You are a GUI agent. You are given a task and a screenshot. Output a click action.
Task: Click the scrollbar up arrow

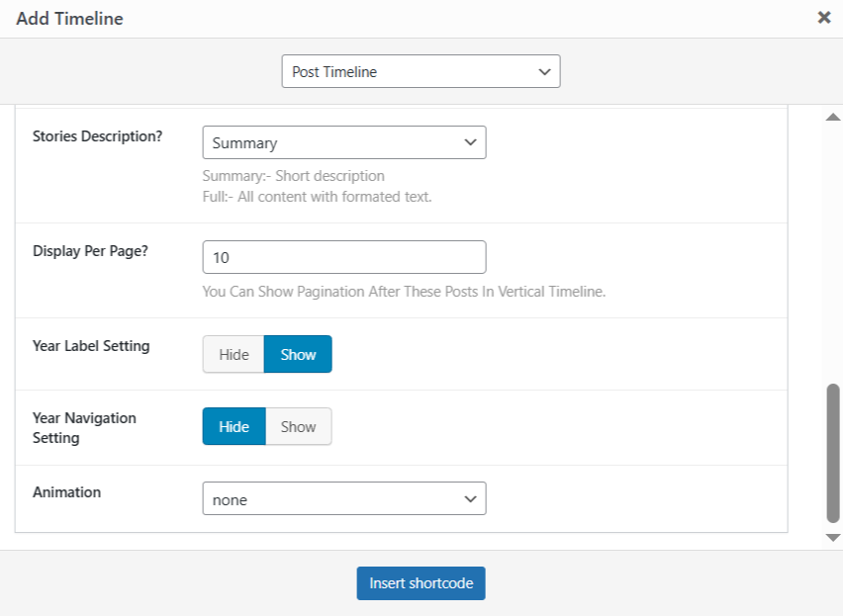[x=832, y=117]
